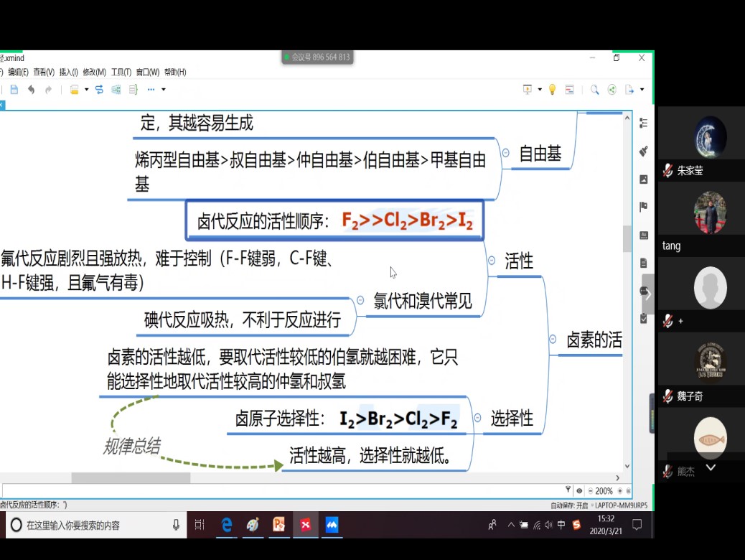Open the export dropdown arrow

pyautogui.click(x=642, y=90)
